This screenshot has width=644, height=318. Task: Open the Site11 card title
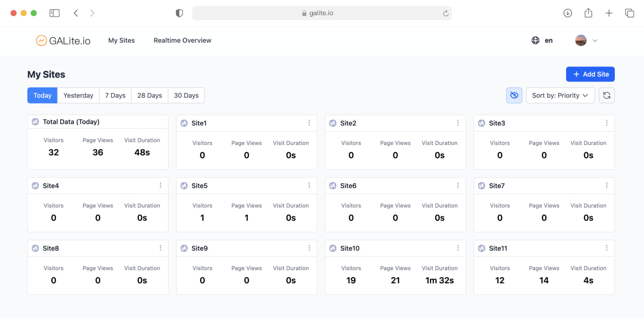[x=498, y=248]
